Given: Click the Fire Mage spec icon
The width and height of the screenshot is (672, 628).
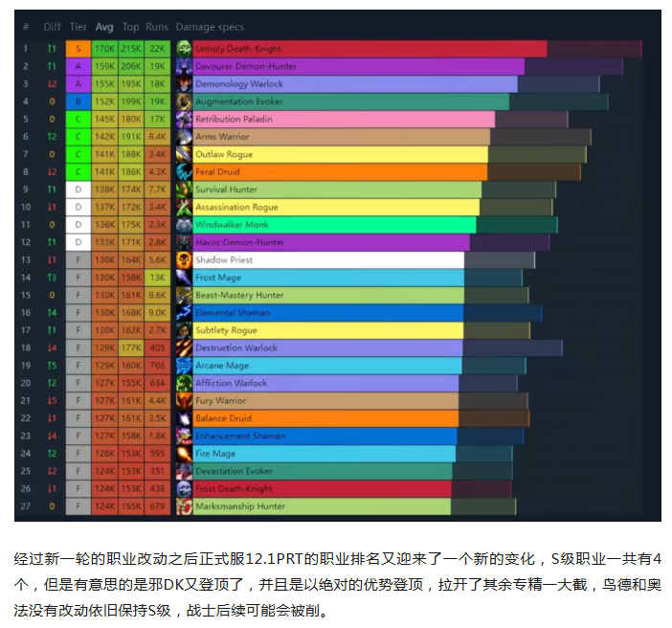Looking at the screenshot, I should click(x=185, y=453).
